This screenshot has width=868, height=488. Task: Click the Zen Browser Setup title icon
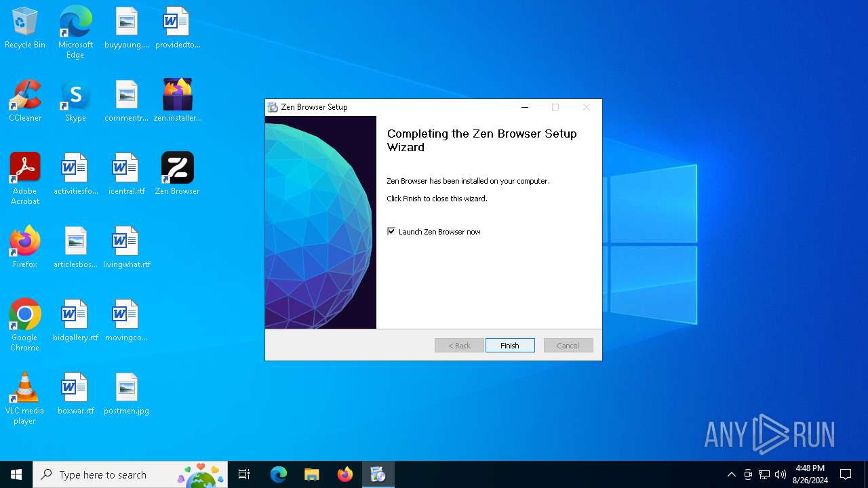point(273,107)
